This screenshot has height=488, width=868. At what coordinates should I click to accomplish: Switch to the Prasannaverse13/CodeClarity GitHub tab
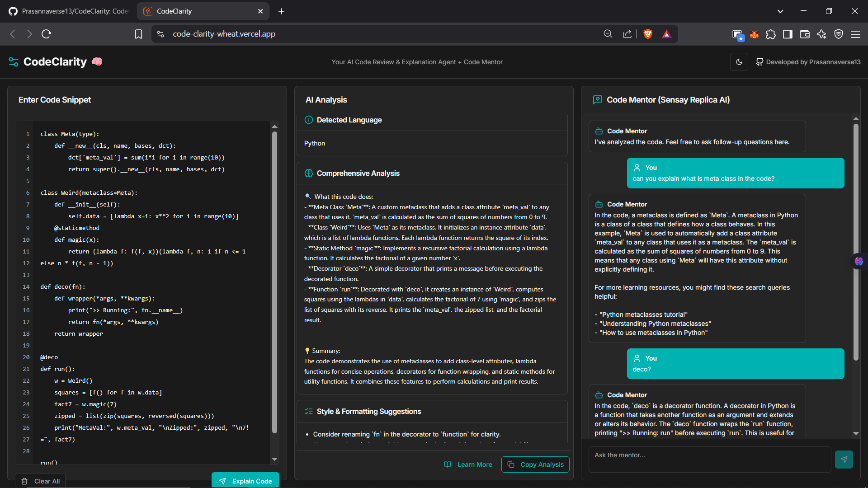pos(68,11)
